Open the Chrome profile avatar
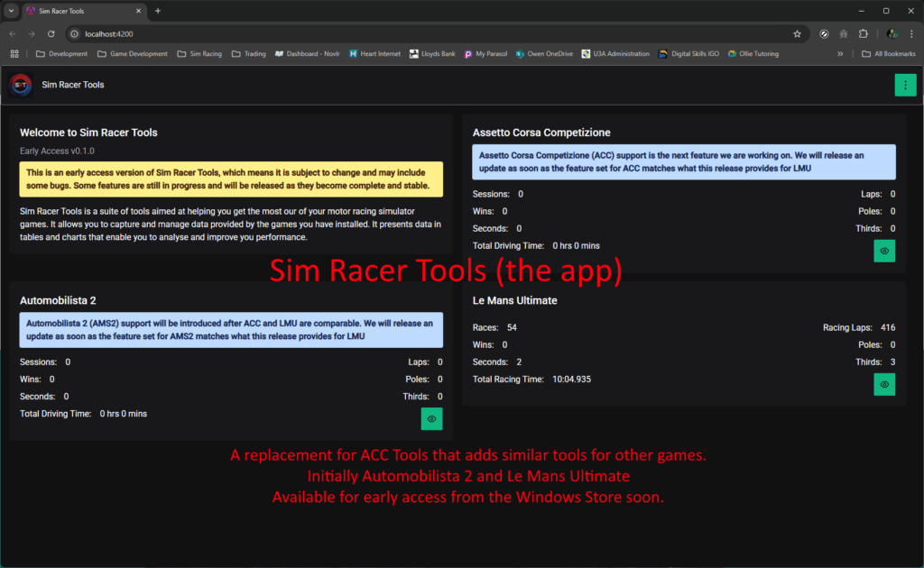The height and width of the screenshot is (568, 924). point(892,34)
